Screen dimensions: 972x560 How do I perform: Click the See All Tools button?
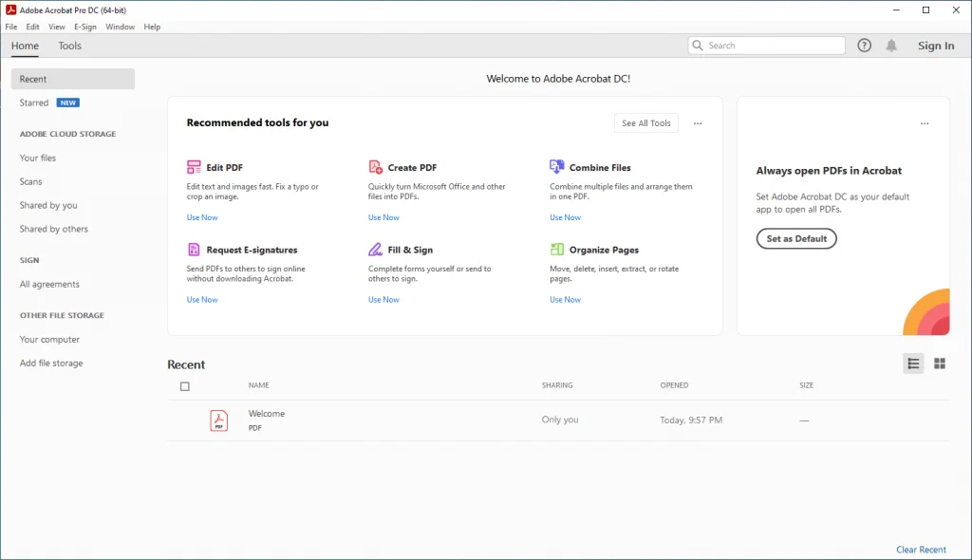coord(645,122)
